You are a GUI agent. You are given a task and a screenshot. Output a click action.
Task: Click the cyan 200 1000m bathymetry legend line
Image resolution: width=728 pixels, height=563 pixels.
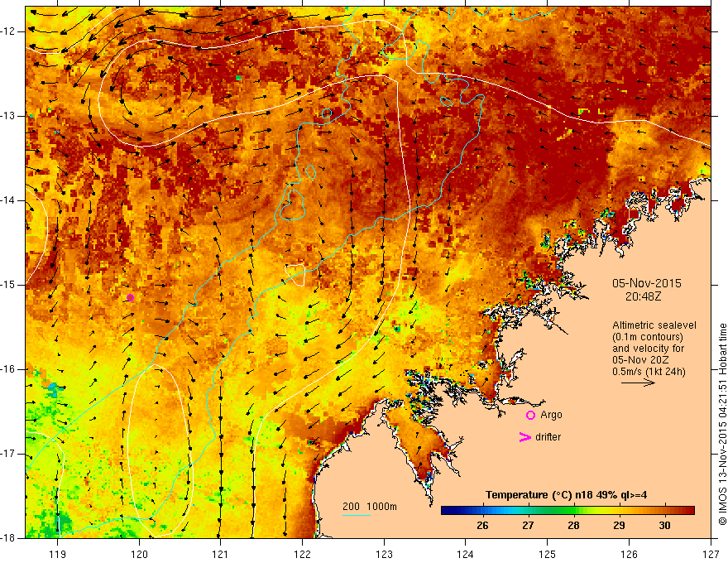click(356, 515)
